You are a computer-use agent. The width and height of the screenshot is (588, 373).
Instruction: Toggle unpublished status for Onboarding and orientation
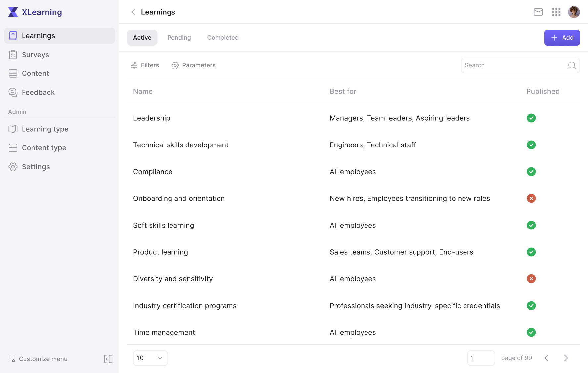click(x=531, y=198)
